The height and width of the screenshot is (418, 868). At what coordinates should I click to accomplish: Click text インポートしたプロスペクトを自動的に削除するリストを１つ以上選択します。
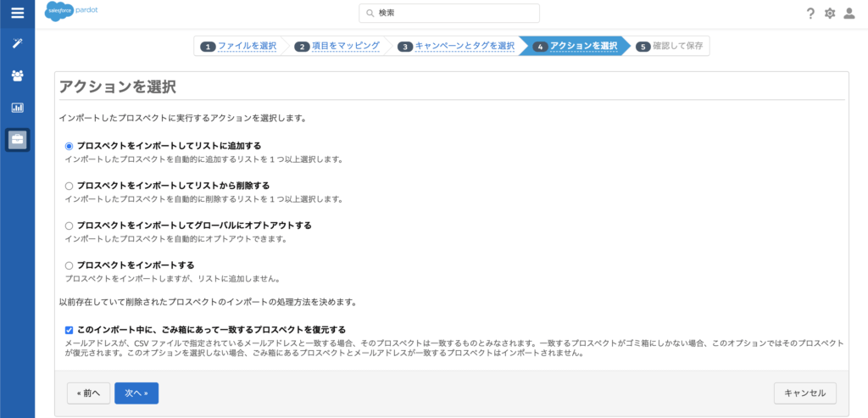(203, 199)
